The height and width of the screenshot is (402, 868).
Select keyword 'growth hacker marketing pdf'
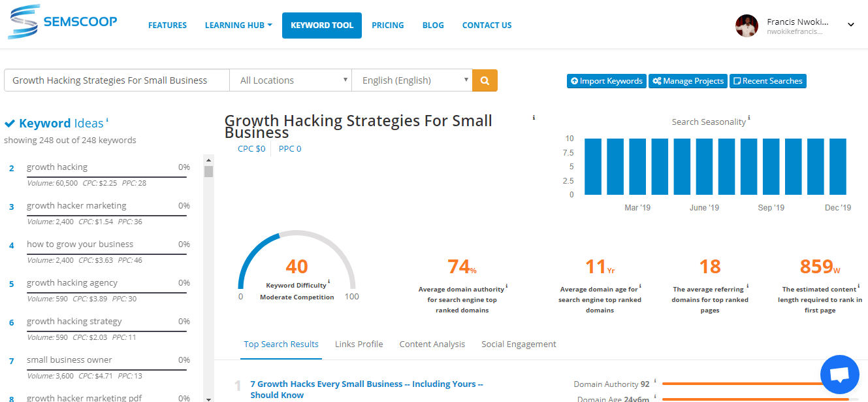[x=84, y=397]
